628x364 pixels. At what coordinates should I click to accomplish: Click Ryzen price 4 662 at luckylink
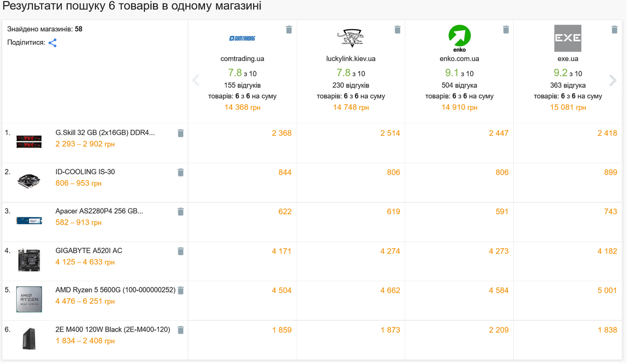coord(390,290)
